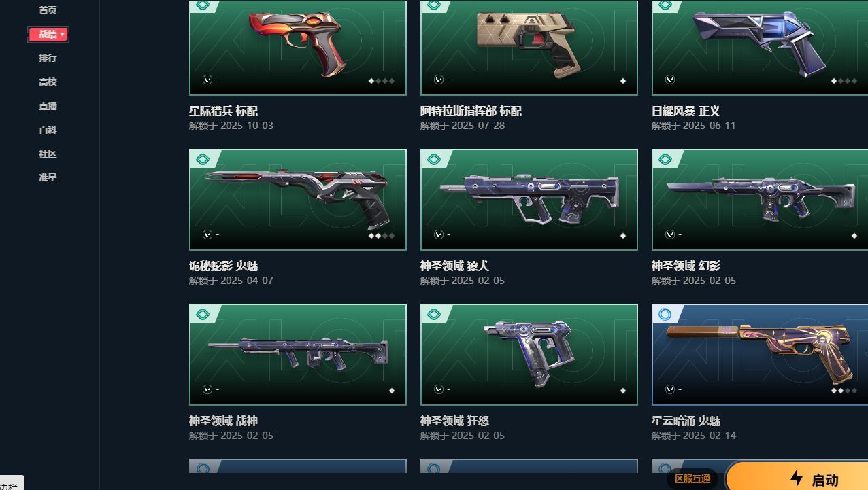Select the 神圣领域 獠犬 skin thumbnail
This screenshot has width=868, height=490.
(529, 200)
